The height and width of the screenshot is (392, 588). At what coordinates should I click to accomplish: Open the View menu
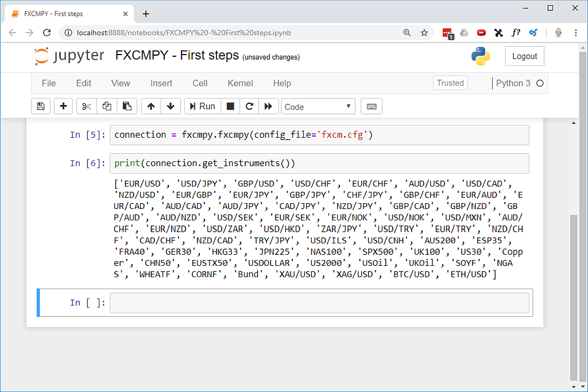(x=121, y=83)
